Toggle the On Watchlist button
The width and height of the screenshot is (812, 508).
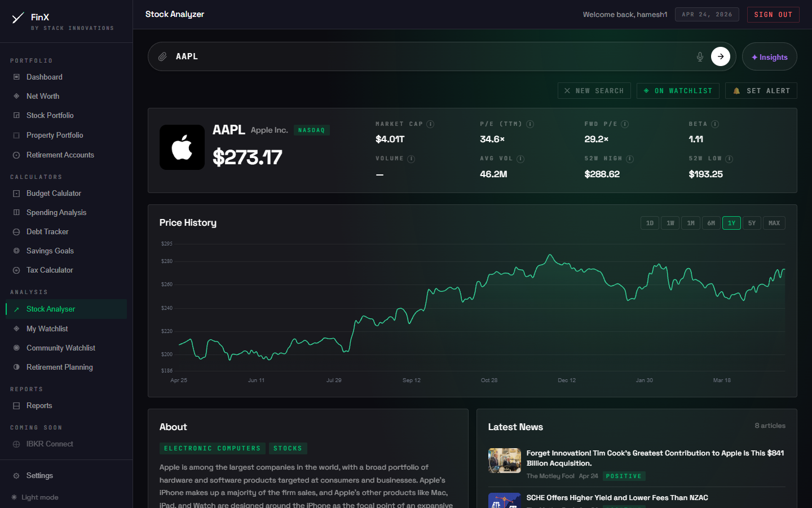678,91
